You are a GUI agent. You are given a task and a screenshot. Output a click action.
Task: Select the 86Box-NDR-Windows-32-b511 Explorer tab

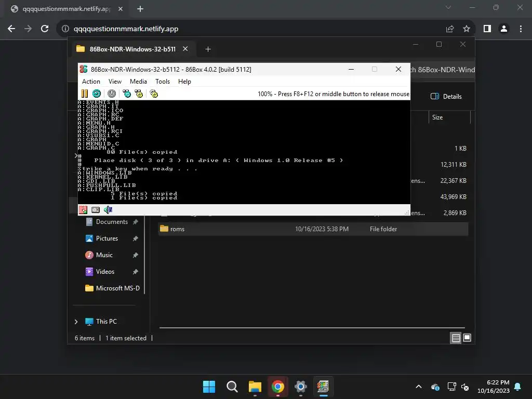(x=132, y=49)
